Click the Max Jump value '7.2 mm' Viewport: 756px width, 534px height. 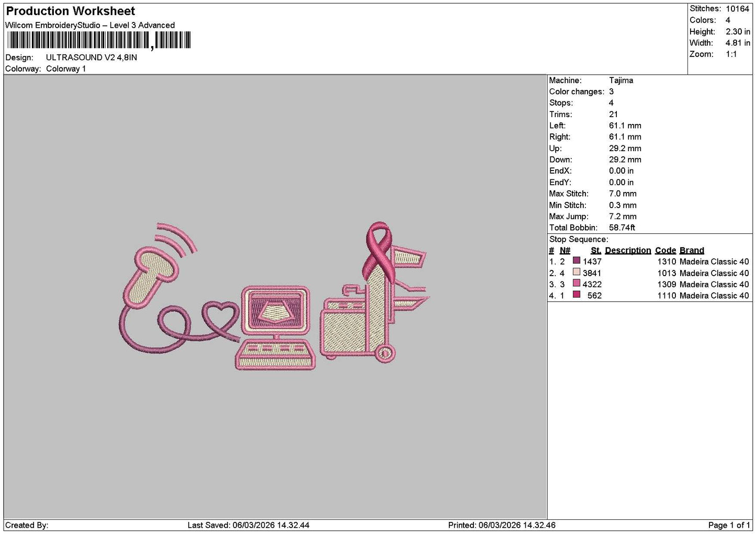(x=623, y=217)
